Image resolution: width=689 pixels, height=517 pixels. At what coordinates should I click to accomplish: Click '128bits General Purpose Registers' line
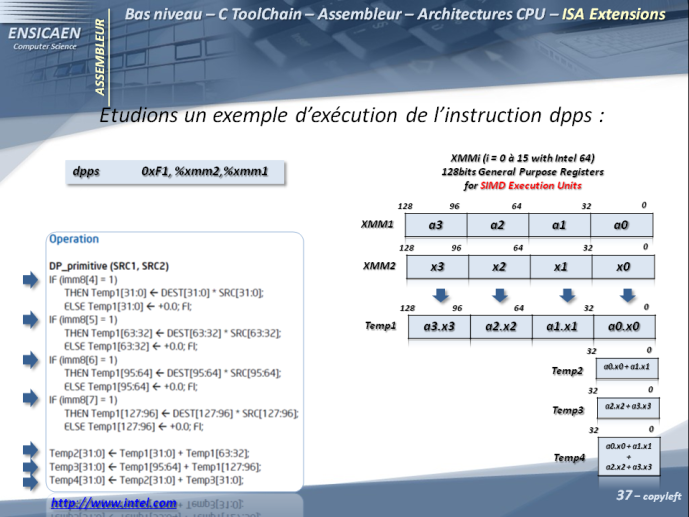pos(522,172)
